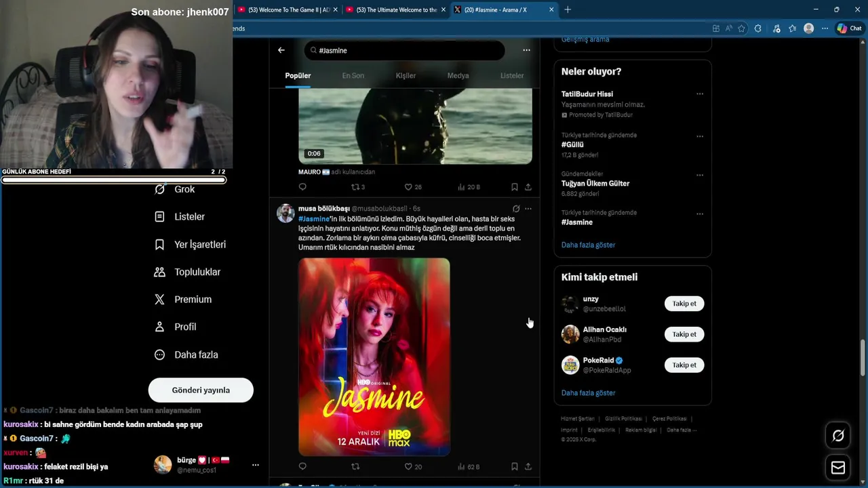Click Gelişmiş arama link
The height and width of the screenshot is (488, 868).
pos(585,39)
